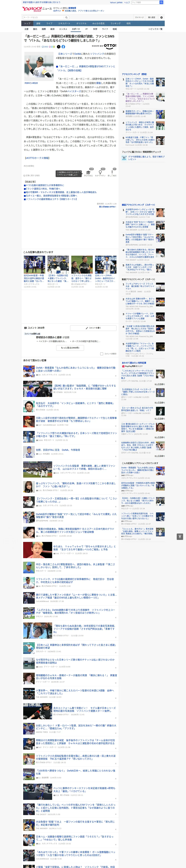Select the ライブ navigation tab

pos(49,24)
